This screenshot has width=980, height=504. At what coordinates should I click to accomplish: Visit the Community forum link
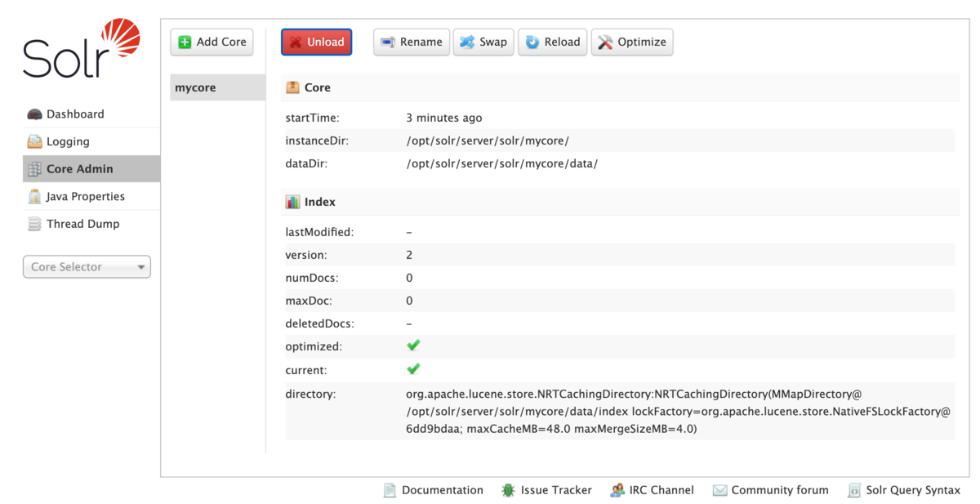click(x=770, y=490)
